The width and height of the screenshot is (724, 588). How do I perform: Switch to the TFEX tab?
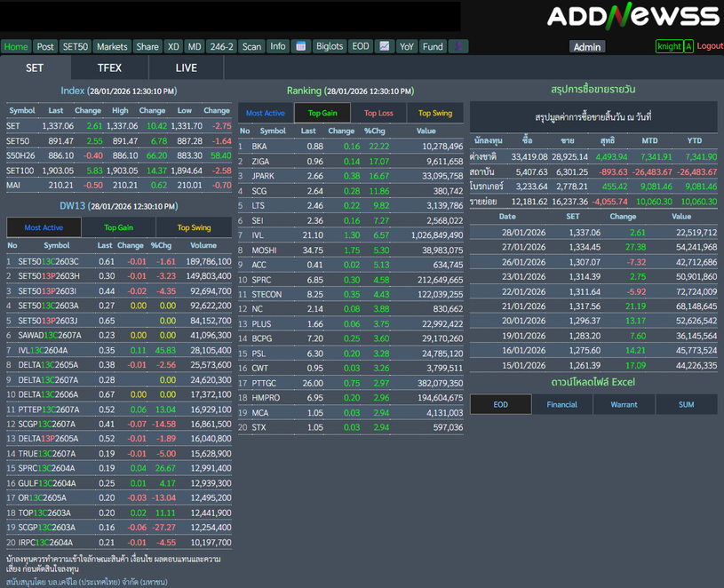109,68
